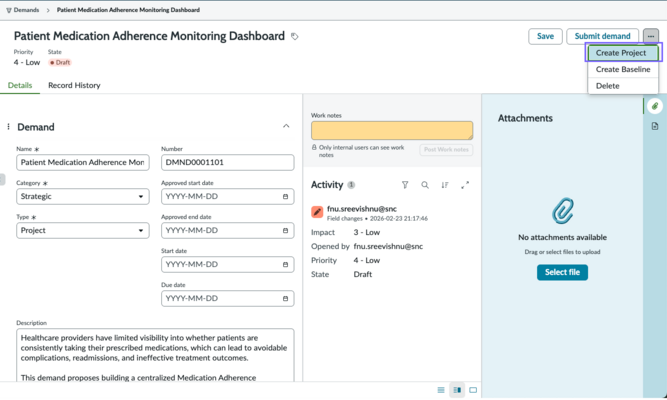Click the Approved start date field
The width and height of the screenshot is (667, 400).
[x=228, y=197]
